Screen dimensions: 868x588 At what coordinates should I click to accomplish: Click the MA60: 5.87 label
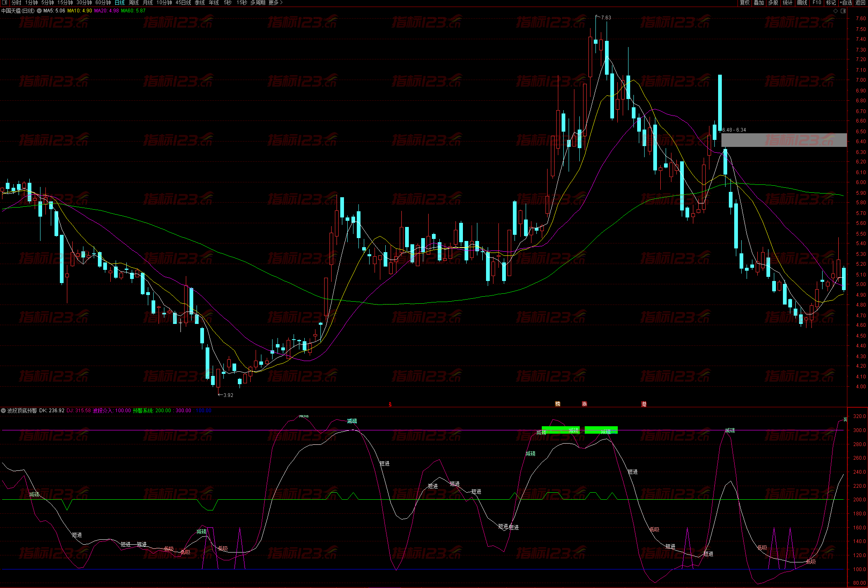(x=133, y=11)
